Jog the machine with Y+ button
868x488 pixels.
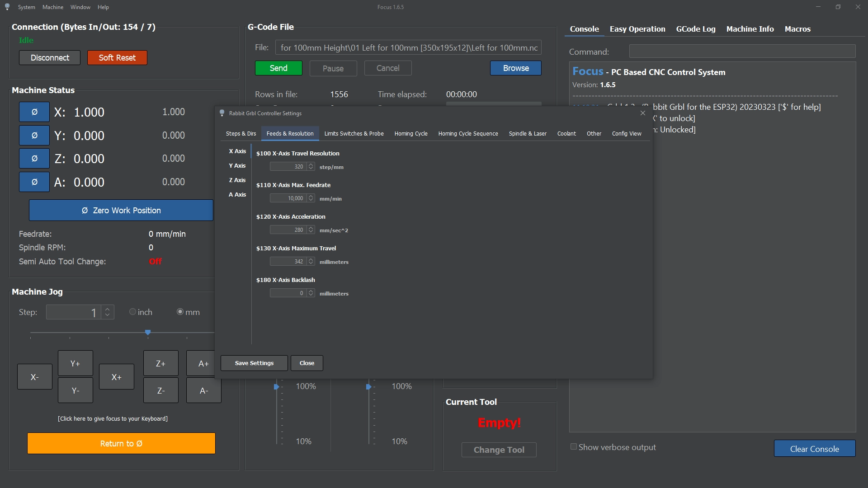click(x=75, y=363)
